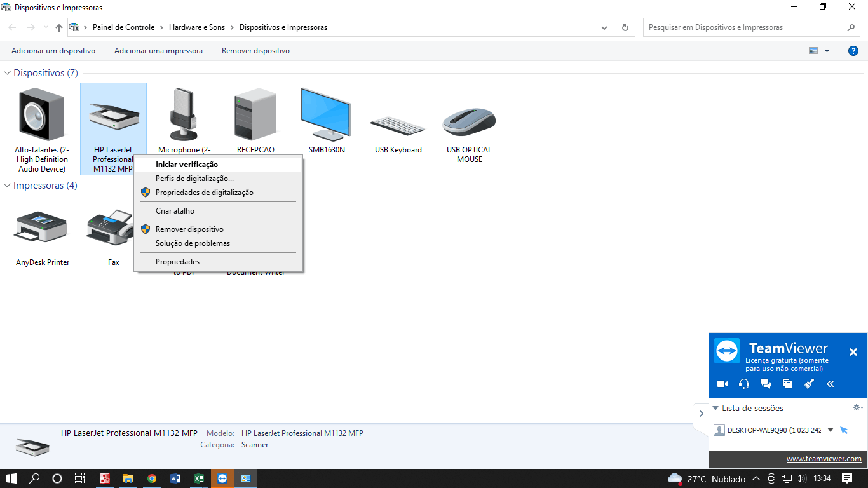The height and width of the screenshot is (488, 868).
Task: Open the notification center icon
Action: (x=847, y=478)
